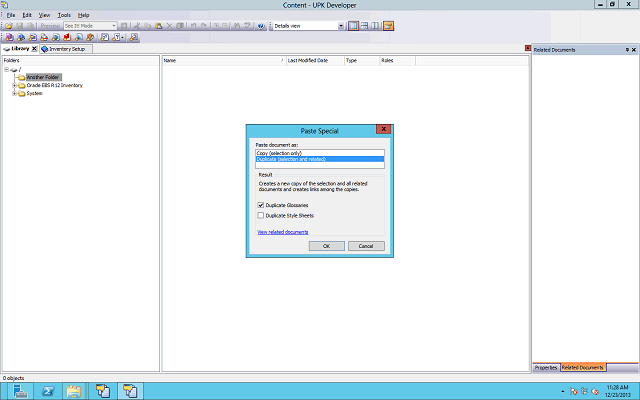Screen dimensions: 640x400
Task: Open Server Manager from the taskbar
Action: (x=20, y=391)
